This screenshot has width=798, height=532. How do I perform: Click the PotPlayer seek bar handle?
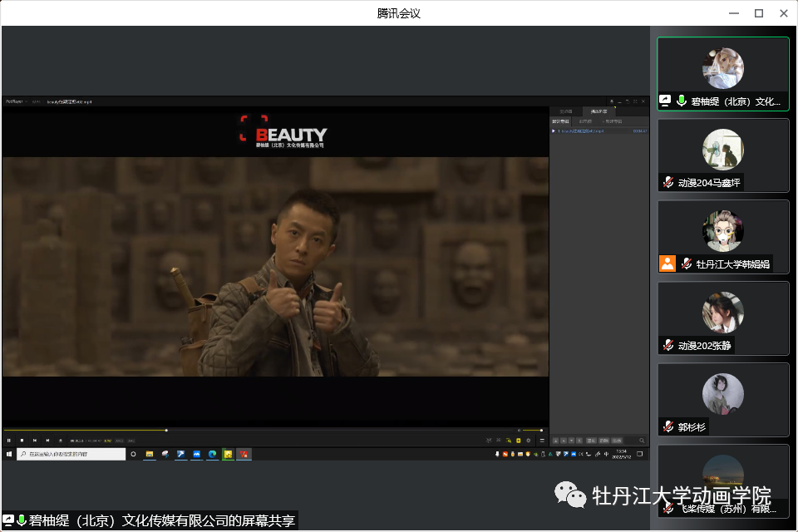(x=166, y=431)
